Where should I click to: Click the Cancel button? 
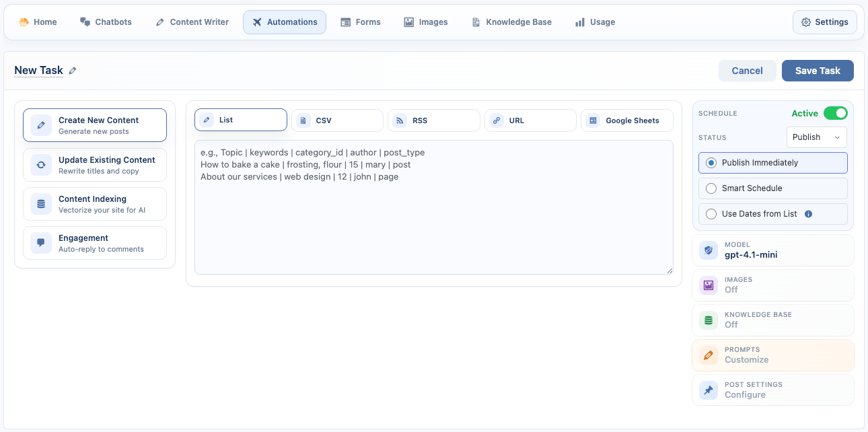[747, 71]
